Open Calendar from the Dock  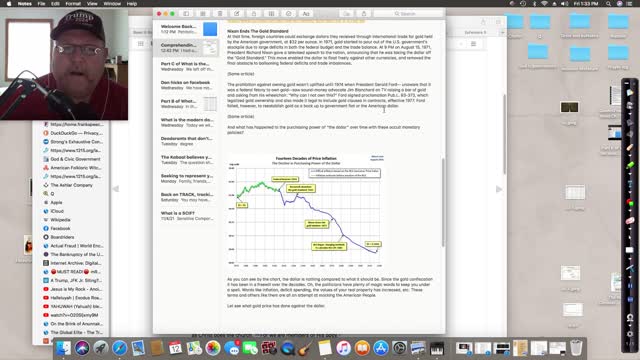click(x=176, y=348)
